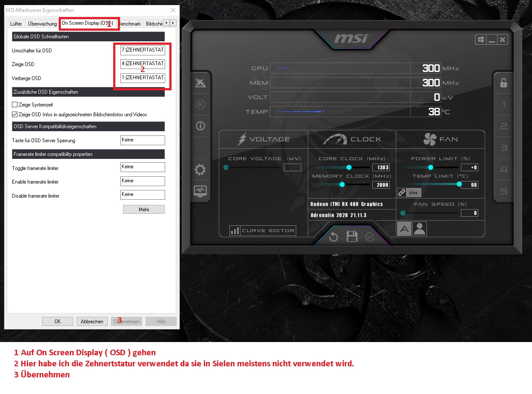
Task: Click the save profile floppy icon
Action: click(352, 237)
